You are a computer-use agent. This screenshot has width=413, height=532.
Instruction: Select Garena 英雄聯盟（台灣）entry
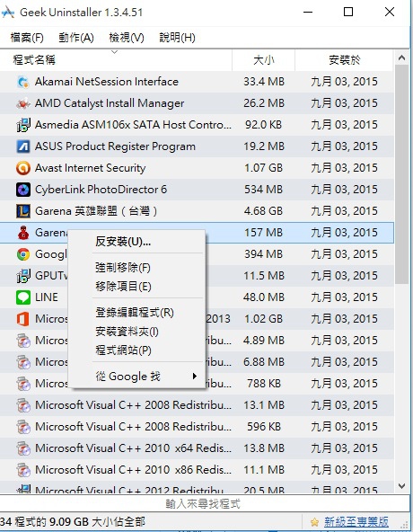pos(197,211)
